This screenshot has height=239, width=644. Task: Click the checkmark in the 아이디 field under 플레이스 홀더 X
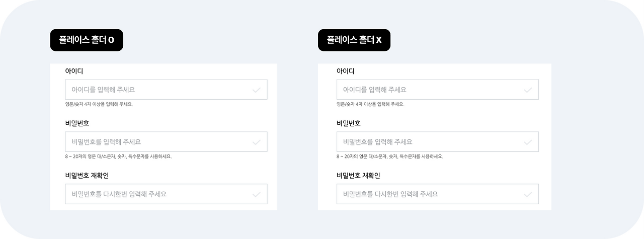[x=528, y=90]
